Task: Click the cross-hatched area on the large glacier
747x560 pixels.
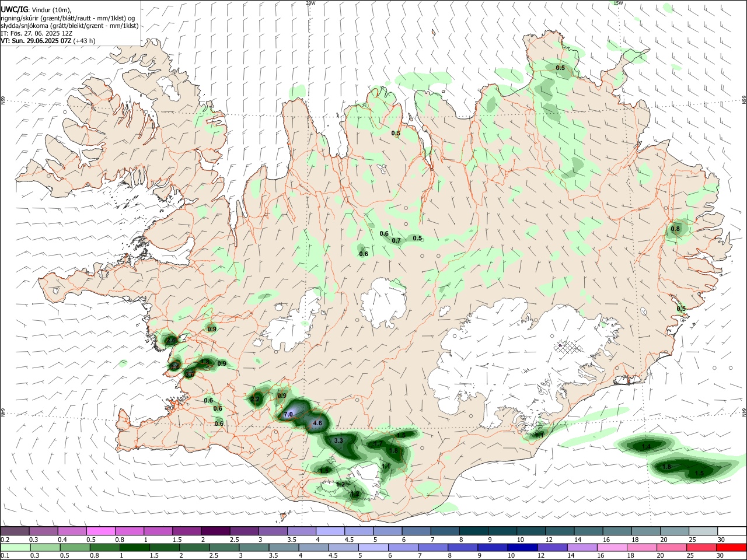Action: pyautogui.click(x=567, y=346)
